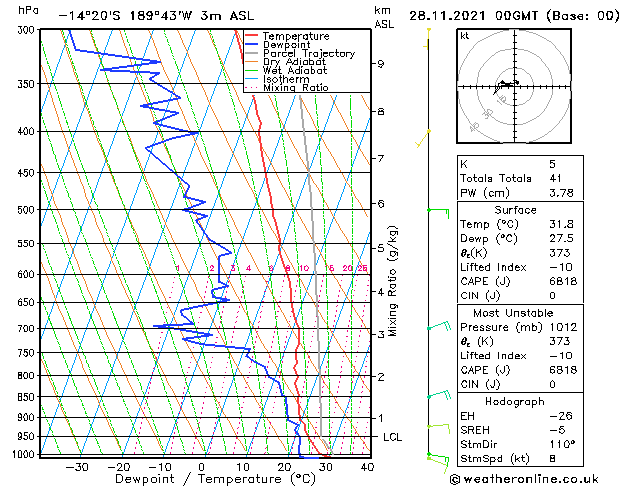The width and height of the screenshot is (629, 486).
Task: Click the Surface Dewp value 27.5
Action: pos(561,239)
